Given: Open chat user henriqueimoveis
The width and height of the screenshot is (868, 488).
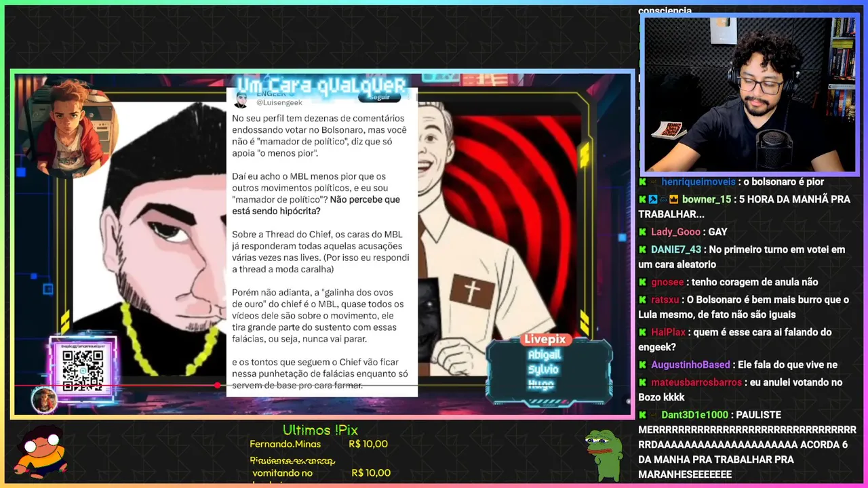Looking at the screenshot, I should point(698,182).
